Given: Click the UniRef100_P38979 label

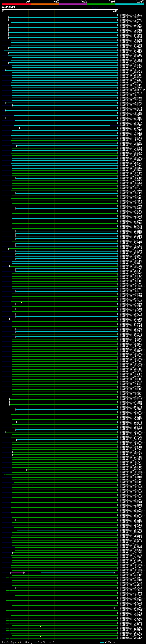Looking at the screenshot, I should pyautogui.click(x=131, y=186).
